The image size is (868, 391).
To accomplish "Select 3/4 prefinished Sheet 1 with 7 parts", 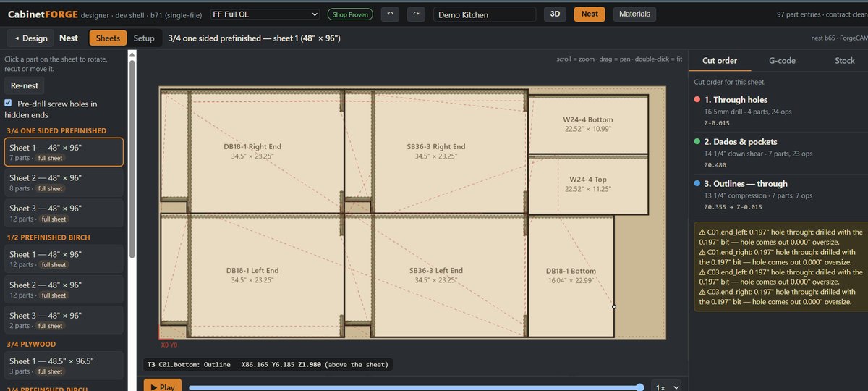I will [x=64, y=152].
